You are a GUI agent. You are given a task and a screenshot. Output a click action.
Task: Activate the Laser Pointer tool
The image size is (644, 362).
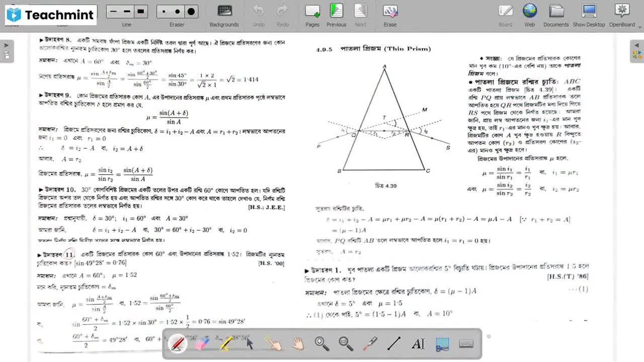pos(370,343)
